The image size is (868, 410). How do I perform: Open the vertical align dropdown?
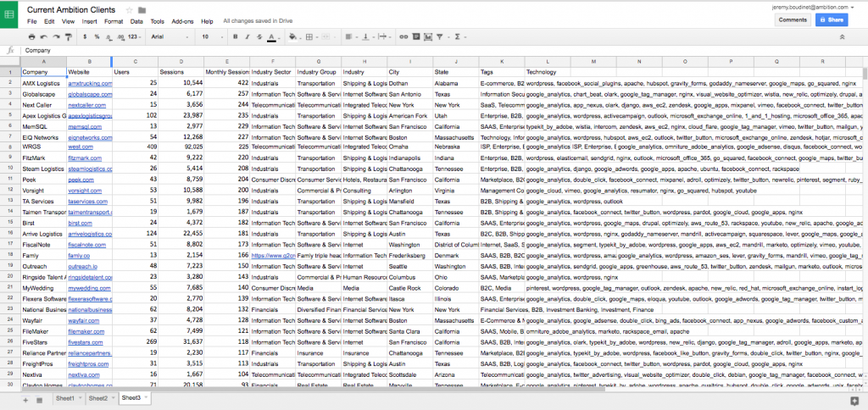367,37
